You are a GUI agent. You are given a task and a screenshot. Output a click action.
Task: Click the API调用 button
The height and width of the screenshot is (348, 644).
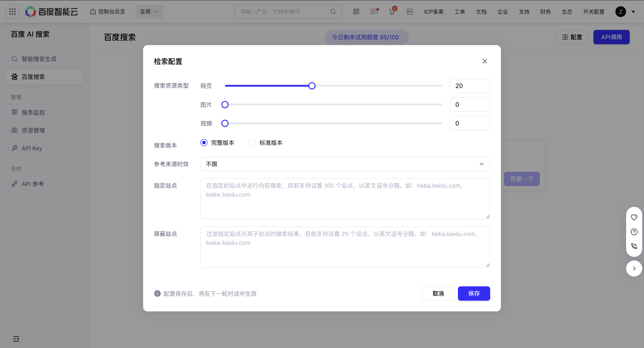click(611, 37)
